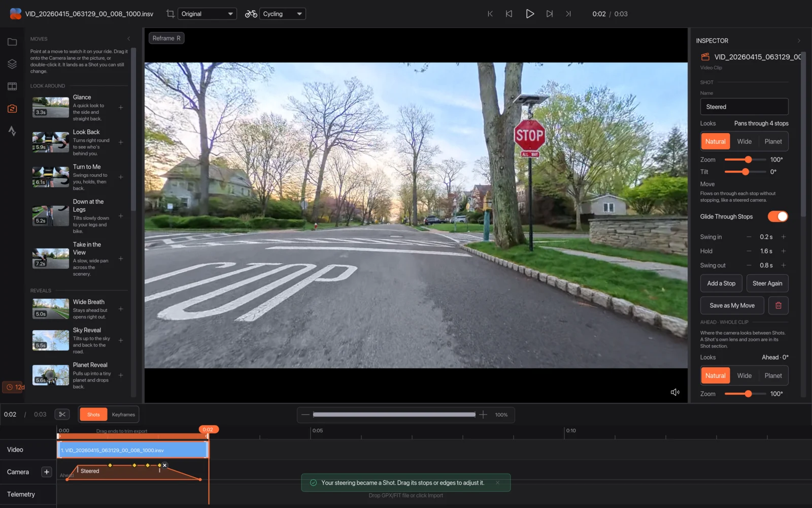Add the Sky Reveal move with plus
Image resolution: width=812 pixels, height=508 pixels.
click(x=121, y=340)
